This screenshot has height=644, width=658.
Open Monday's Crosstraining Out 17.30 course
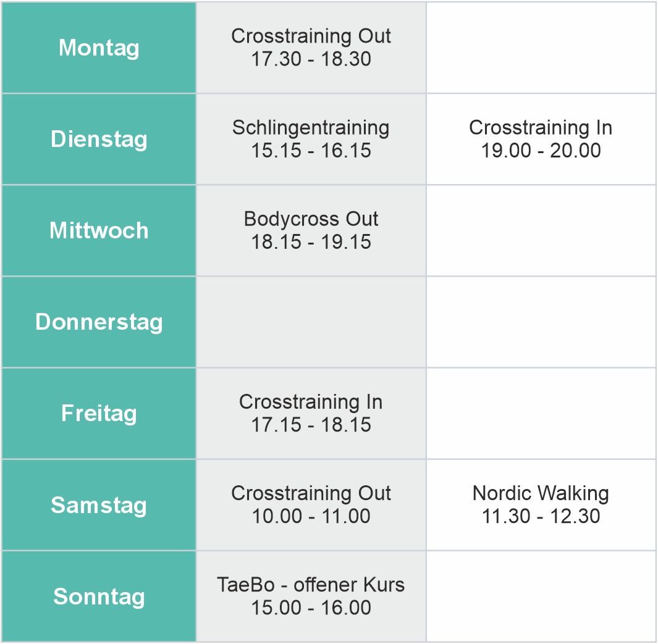point(311,48)
